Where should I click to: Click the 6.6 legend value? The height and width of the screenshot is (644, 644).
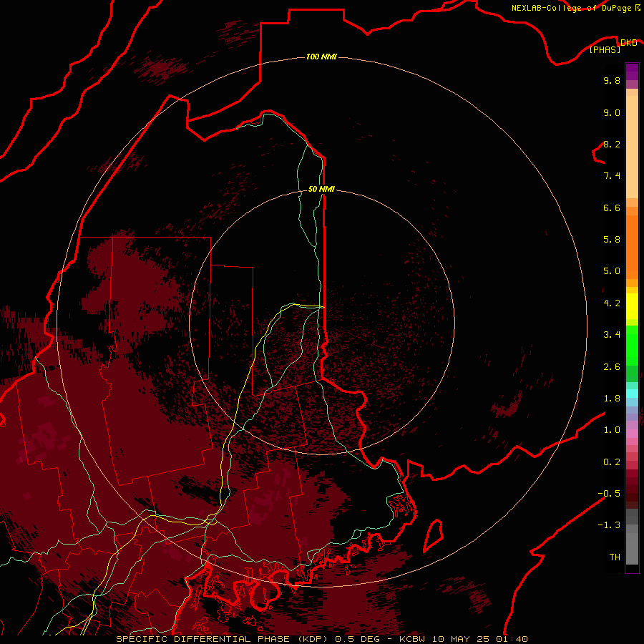(612, 208)
